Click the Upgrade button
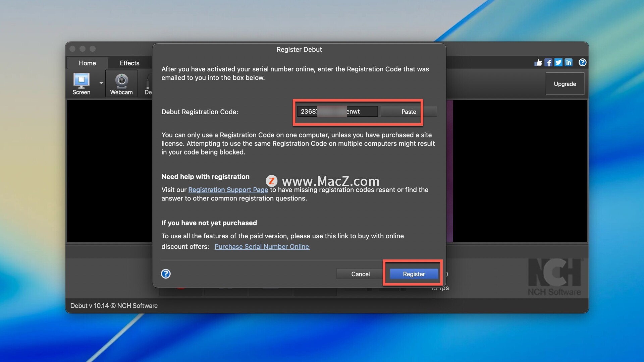644x362 pixels. (565, 84)
